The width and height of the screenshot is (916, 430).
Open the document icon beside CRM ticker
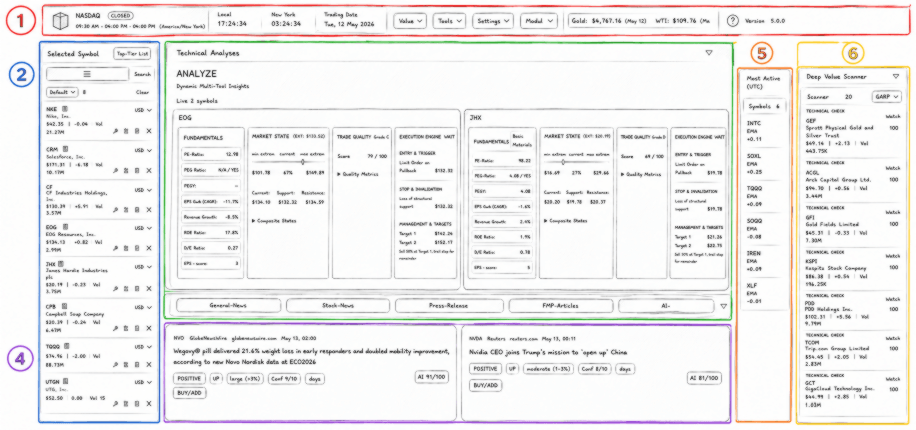tap(66, 150)
